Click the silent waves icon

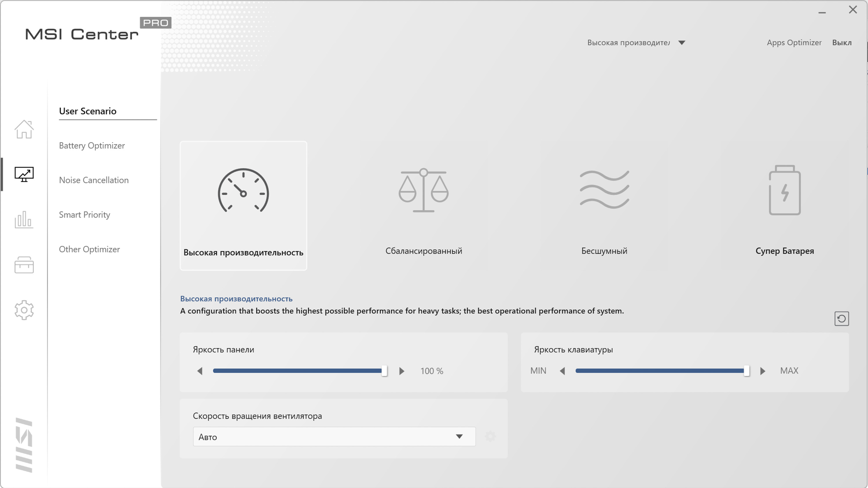coord(604,189)
